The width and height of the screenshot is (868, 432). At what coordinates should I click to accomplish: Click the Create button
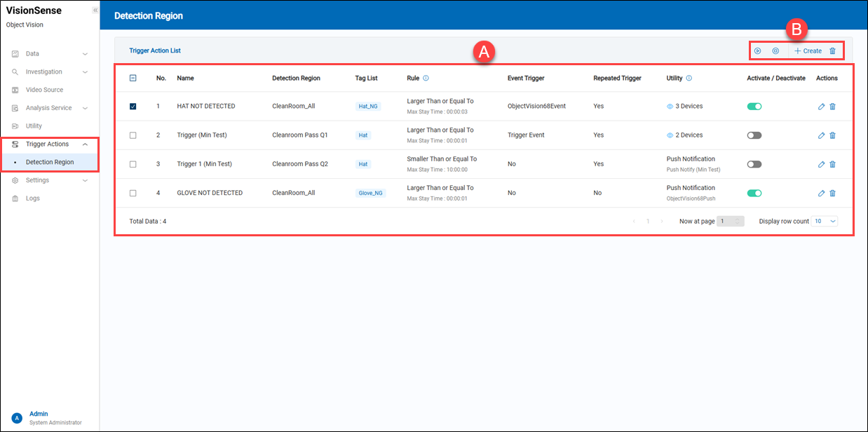[x=808, y=51]
